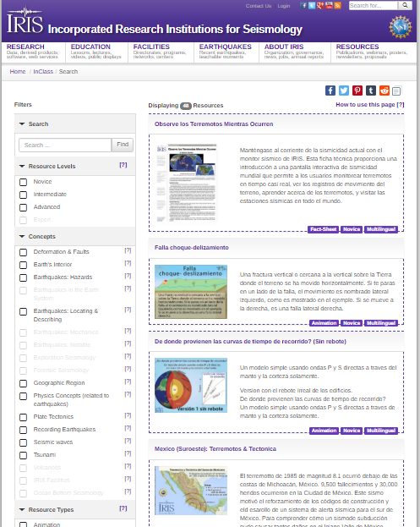
Task: Click the Find button
Action: pos(123,145)
